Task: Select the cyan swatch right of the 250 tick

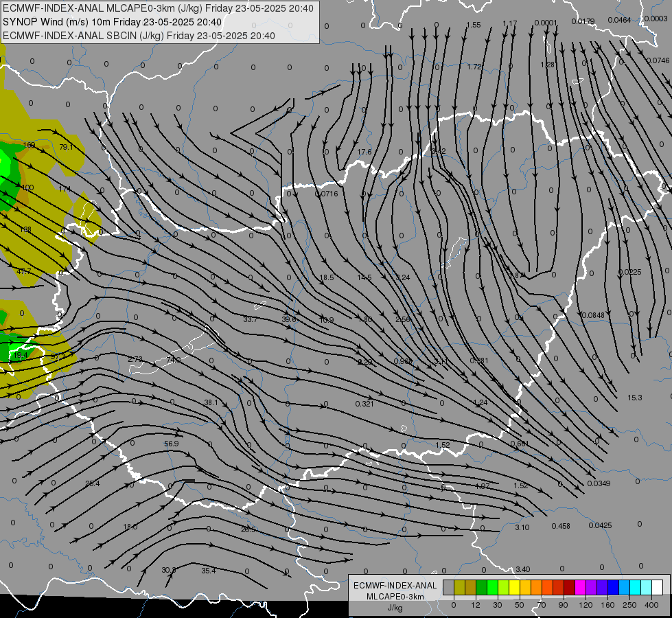Action: coord(636,588)
